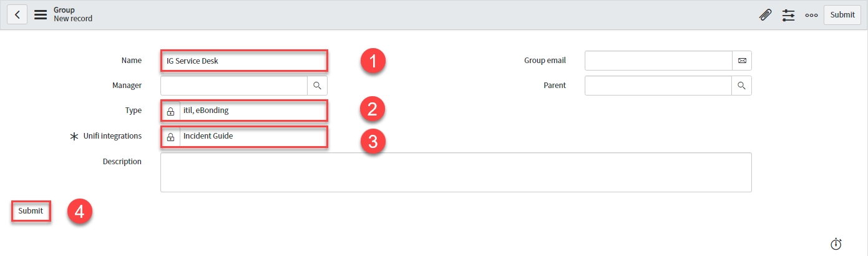
Task: Click into the Group email field
Action: pos(658,61)
